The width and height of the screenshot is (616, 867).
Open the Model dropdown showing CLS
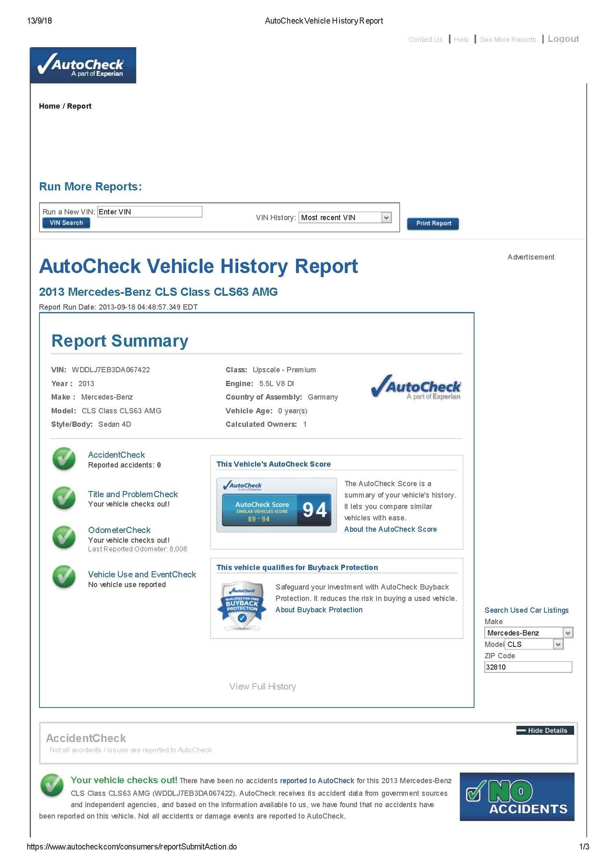534,644
